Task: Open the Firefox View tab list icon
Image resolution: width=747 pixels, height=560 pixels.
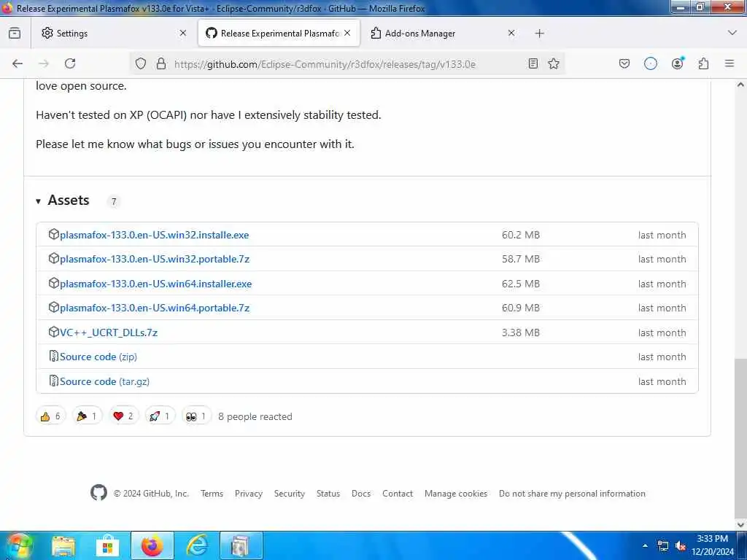Action: coord(15,34)
